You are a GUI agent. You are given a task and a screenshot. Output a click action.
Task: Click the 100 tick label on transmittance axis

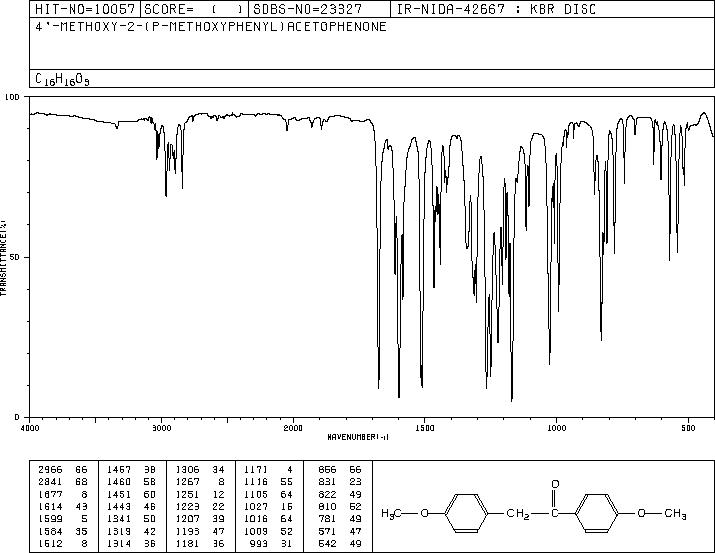pos(12,97)
